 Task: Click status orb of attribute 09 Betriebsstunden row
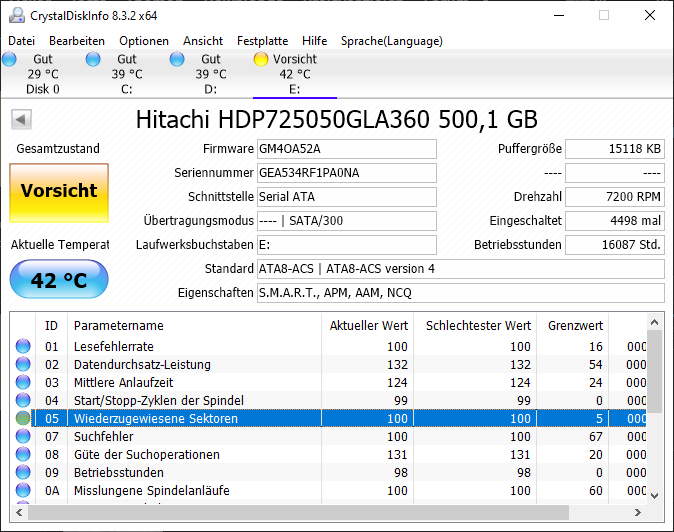coord(23,473)
